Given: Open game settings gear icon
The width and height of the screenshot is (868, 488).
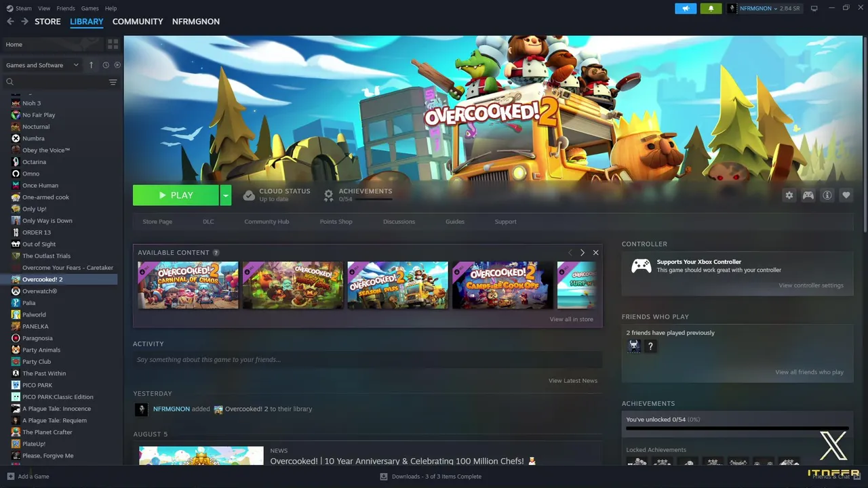Looking at the screenshot, I should (789, 195).
